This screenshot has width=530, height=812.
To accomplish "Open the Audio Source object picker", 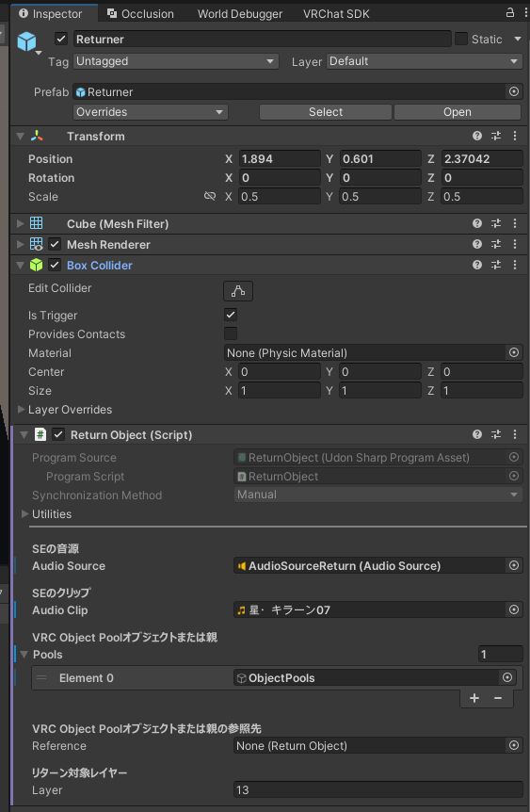I will 513,565.
